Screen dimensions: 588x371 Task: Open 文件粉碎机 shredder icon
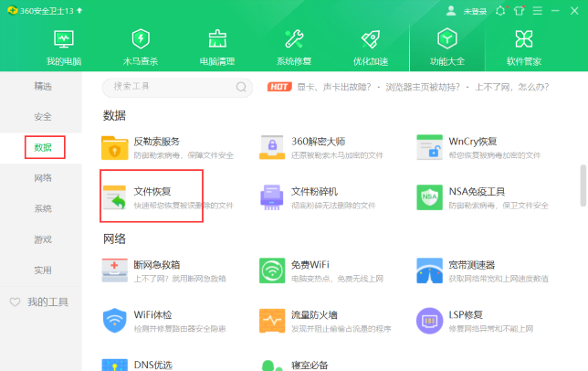coord(272,197)
